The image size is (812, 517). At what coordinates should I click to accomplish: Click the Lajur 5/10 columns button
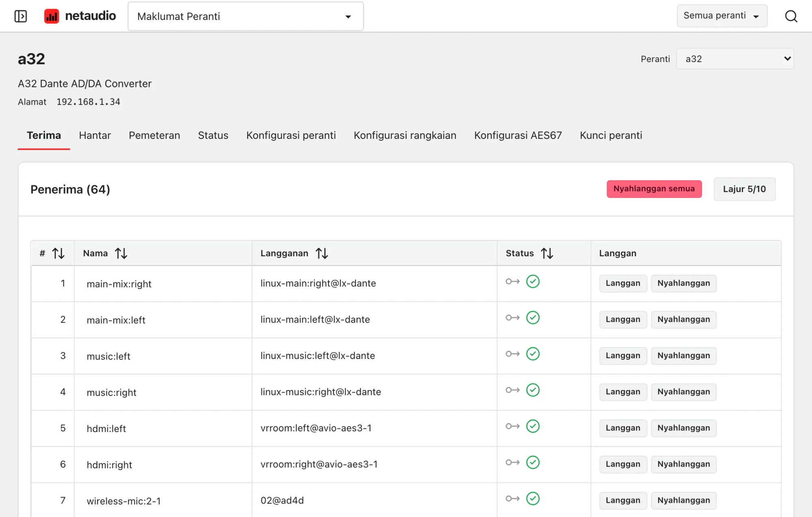[744, 189]
